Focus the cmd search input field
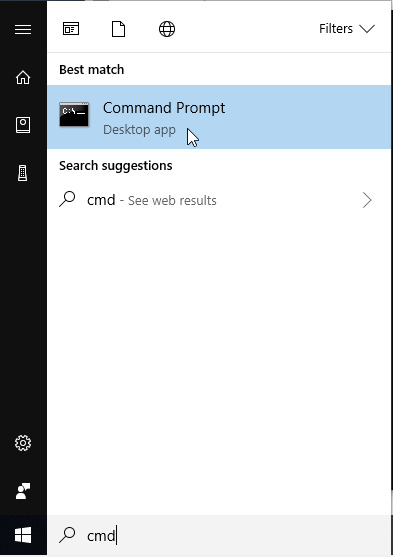The width and height of the screenshot is (393, 557). click(x=219, y=535)
